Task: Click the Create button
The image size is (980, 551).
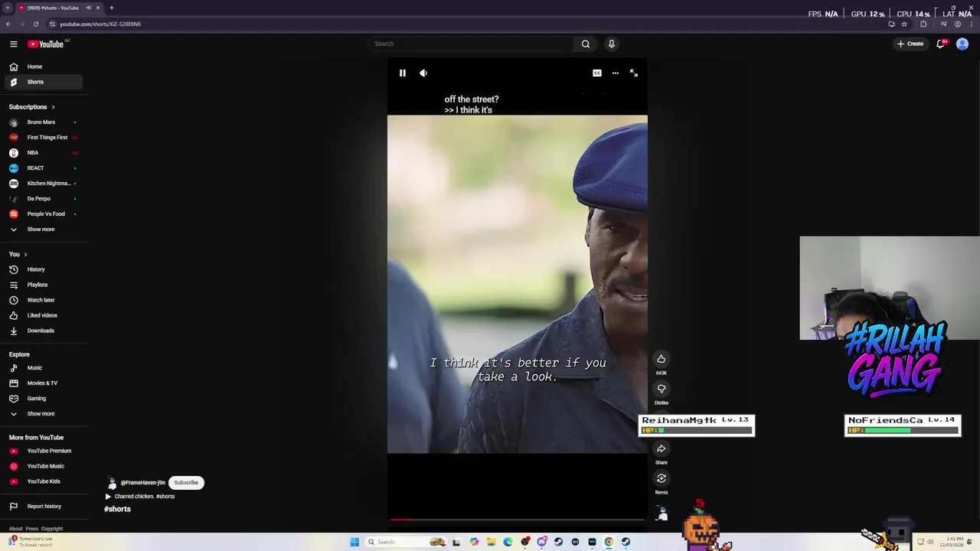Action: coord(910,44)
